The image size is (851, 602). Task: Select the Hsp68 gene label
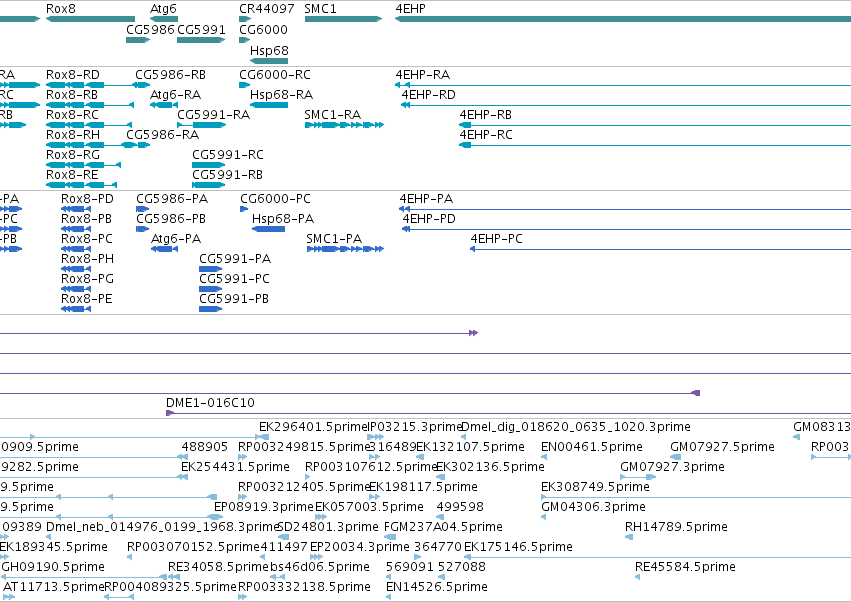tap(269, 50)
